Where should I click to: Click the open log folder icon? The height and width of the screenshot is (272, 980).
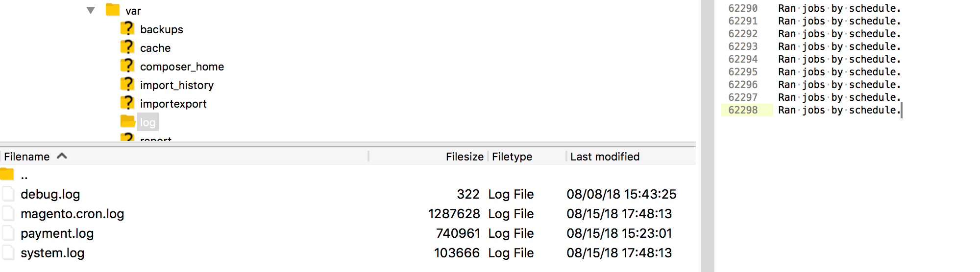127,121
